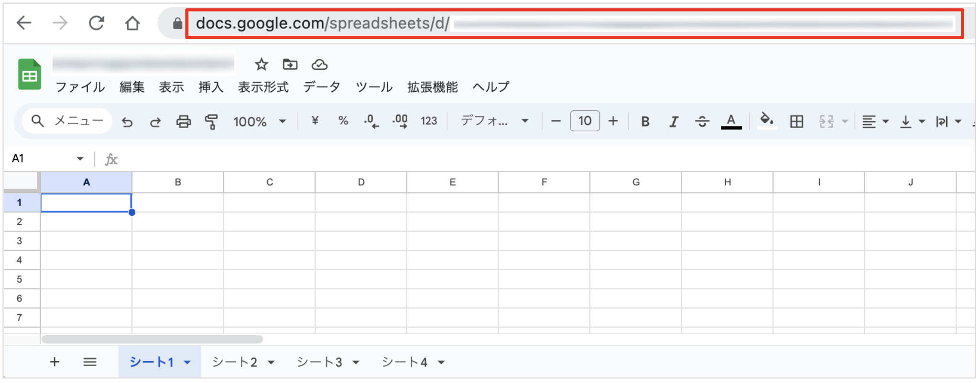Open the ツール menu
The image size is (980, 383).
tap(374, 87)
